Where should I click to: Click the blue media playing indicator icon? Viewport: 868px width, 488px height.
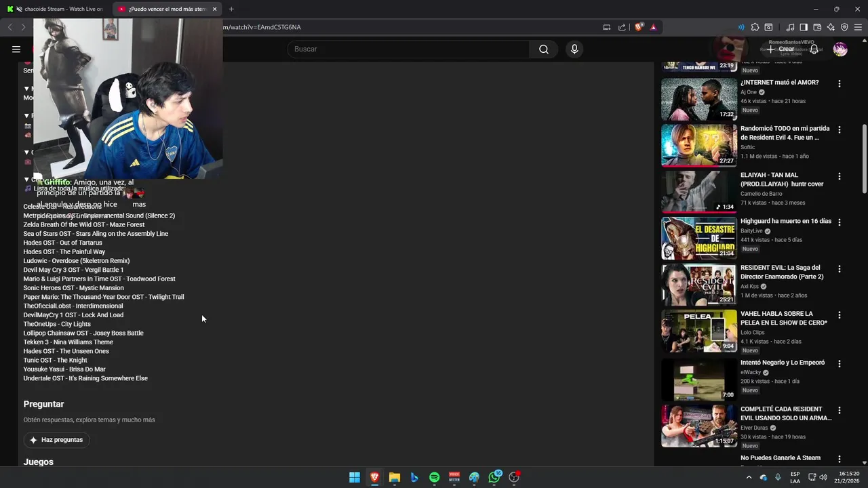[741, 27]
